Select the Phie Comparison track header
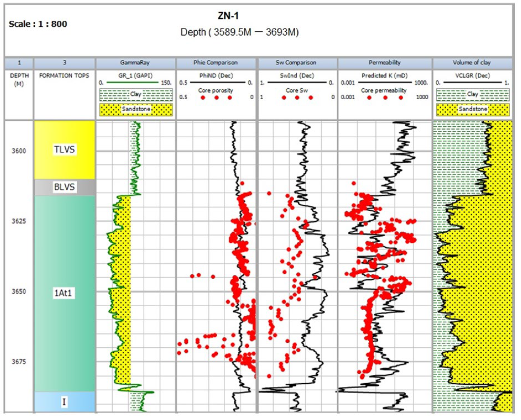 point(216,63)
